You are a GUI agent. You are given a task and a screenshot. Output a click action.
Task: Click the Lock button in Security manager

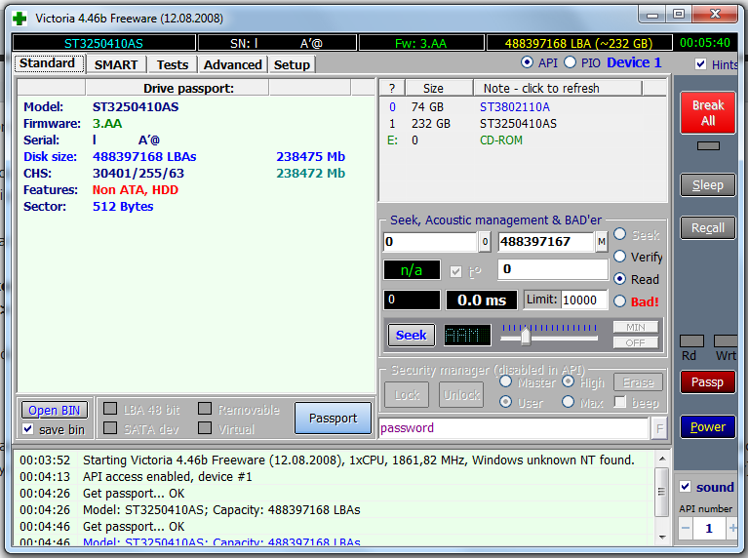tap(407, 395)
